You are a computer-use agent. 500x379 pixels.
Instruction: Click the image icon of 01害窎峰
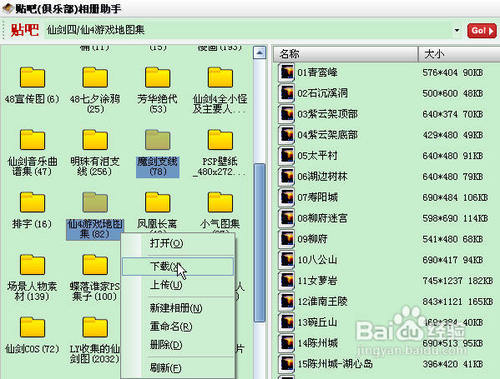tap(287, 72)
